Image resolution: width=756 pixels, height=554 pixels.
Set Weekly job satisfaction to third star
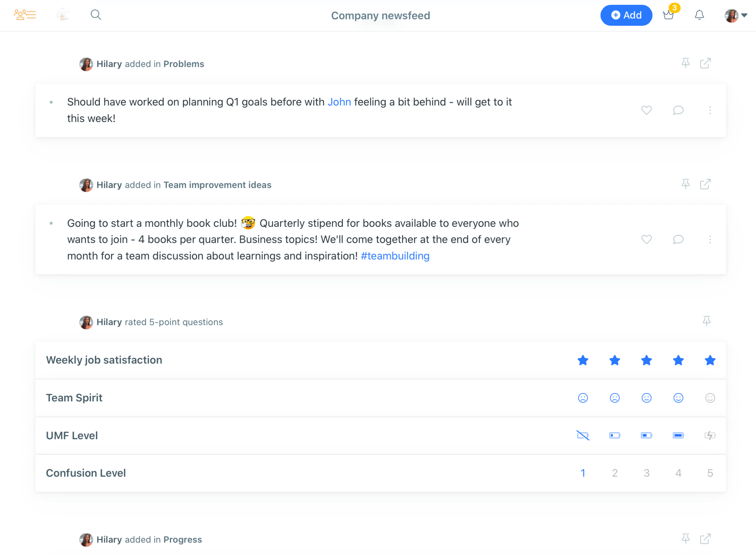click(x=646, y=360)
